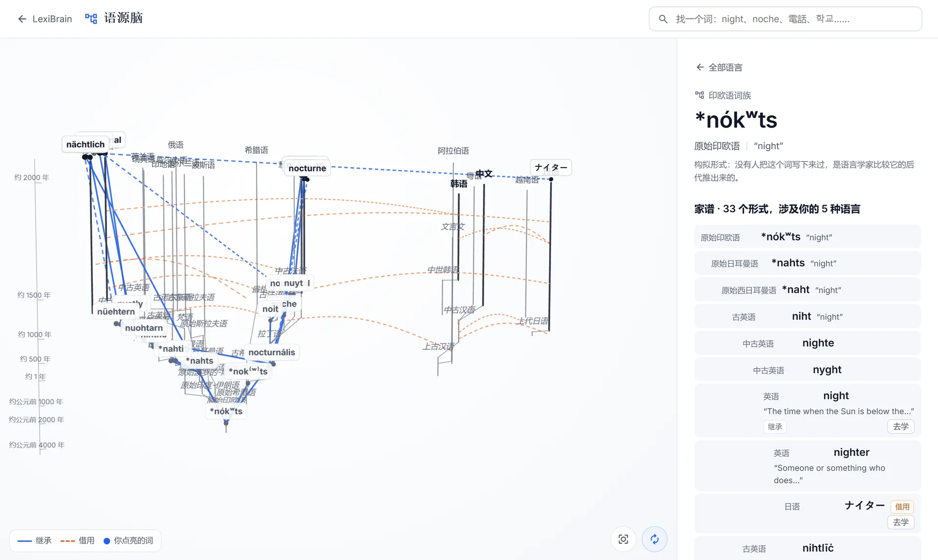
Task: Click the *nahts node in graph
Action: pyautogui.click(x=199, y=361)
